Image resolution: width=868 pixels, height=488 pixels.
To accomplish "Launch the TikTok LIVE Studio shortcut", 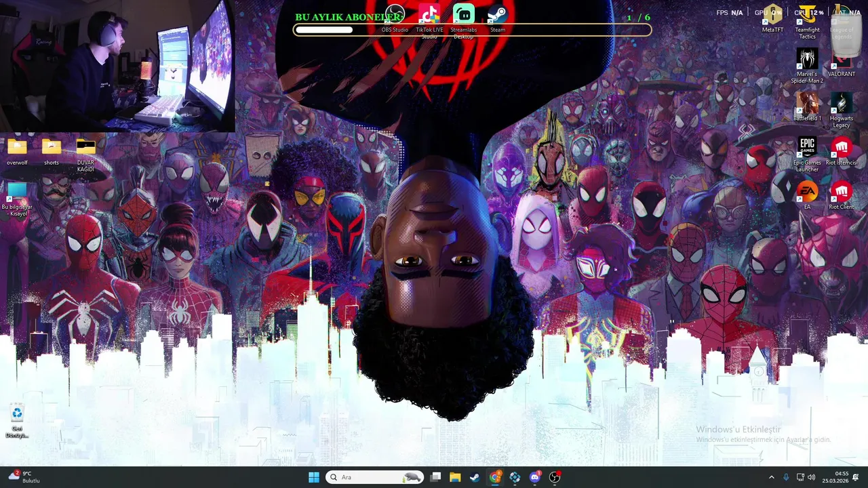I will point(429,22).
